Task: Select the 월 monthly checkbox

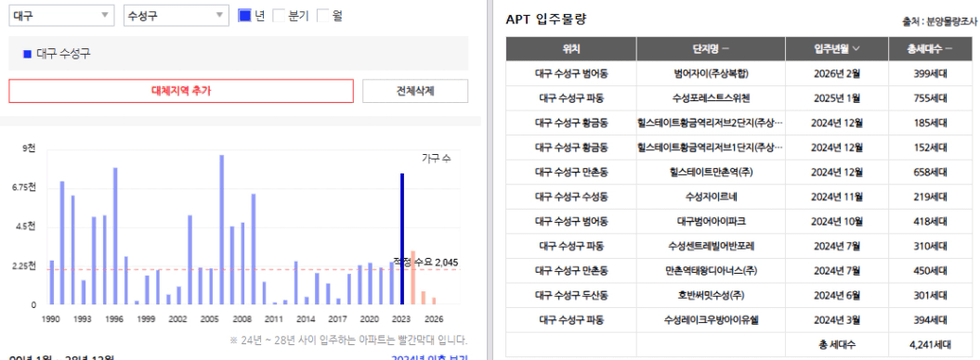Action: (322, 16)
